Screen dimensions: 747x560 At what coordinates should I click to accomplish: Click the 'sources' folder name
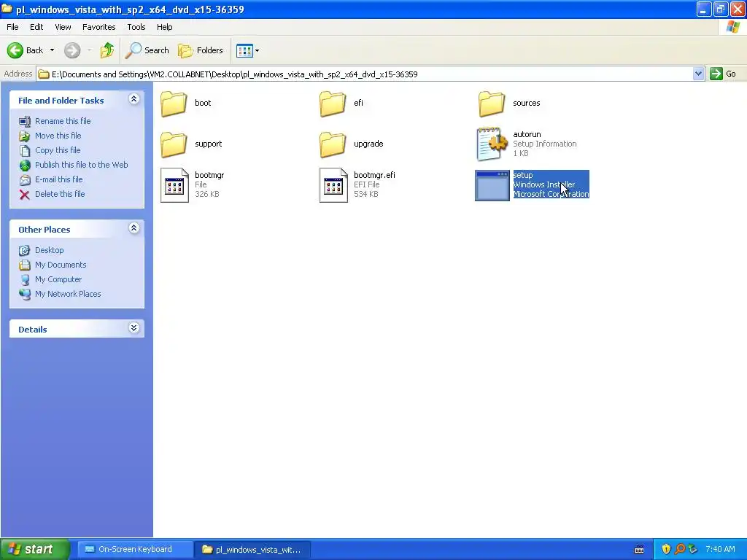tap(527, 103)
